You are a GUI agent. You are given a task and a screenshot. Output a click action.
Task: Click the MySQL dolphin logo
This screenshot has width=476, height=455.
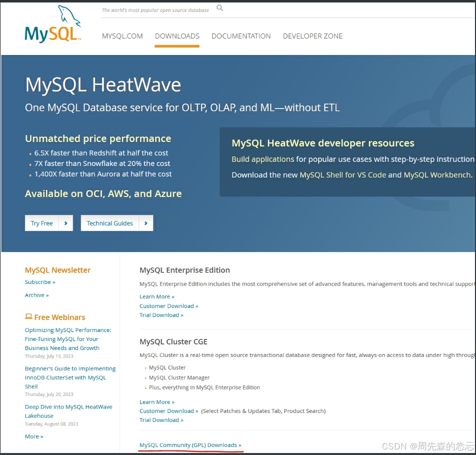53,24
